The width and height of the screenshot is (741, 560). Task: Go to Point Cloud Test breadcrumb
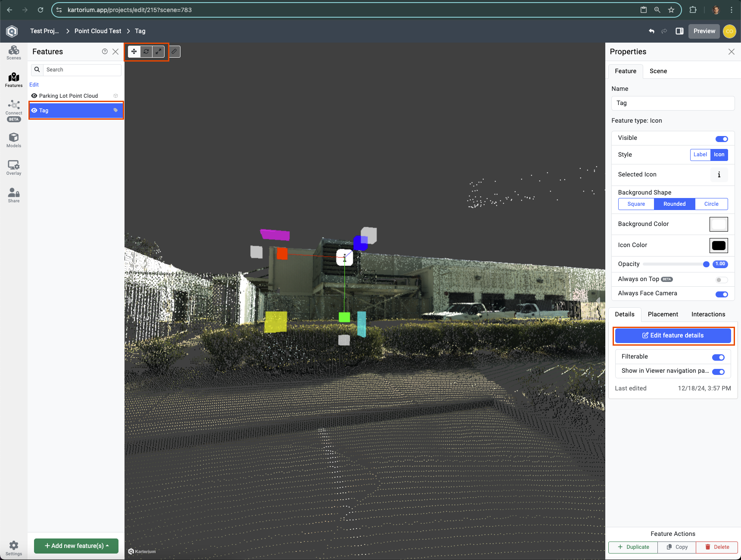click(x=98, y=31)
